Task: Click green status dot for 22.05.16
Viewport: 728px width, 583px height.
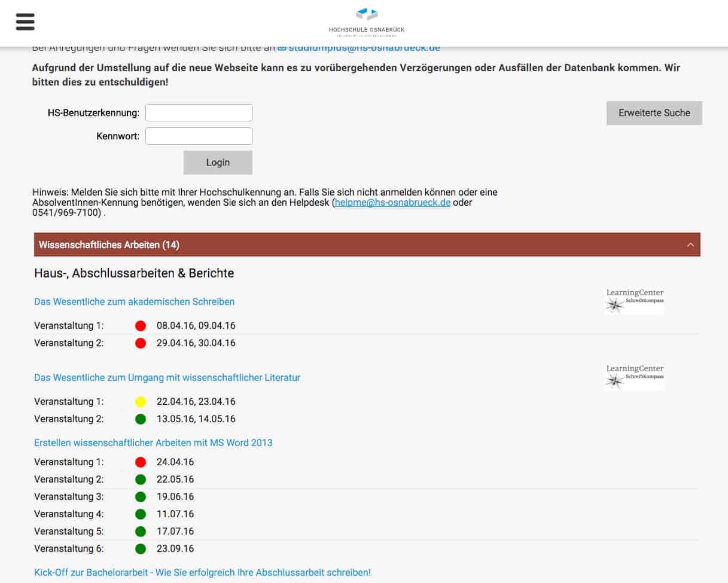Action: 141,480
